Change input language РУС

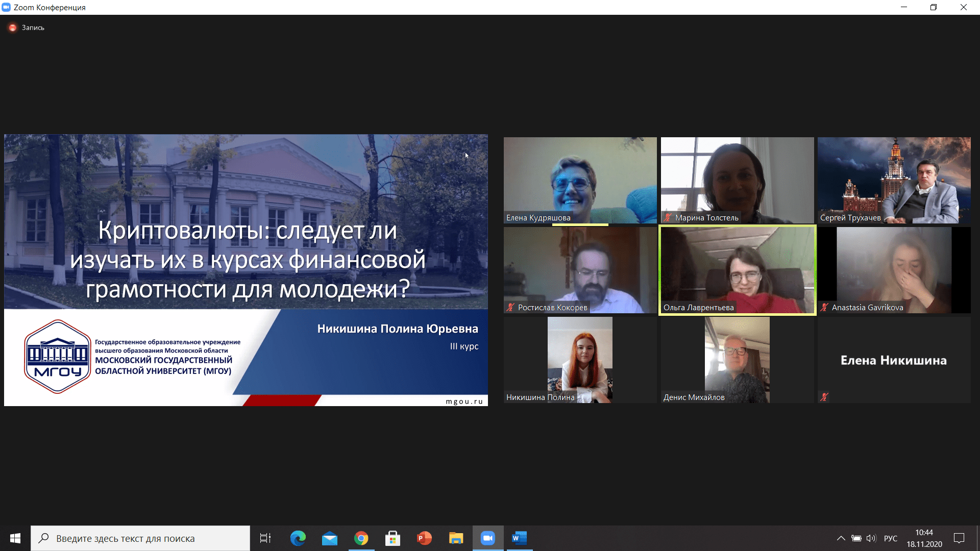pyautogui.click(x=891, y=538)
